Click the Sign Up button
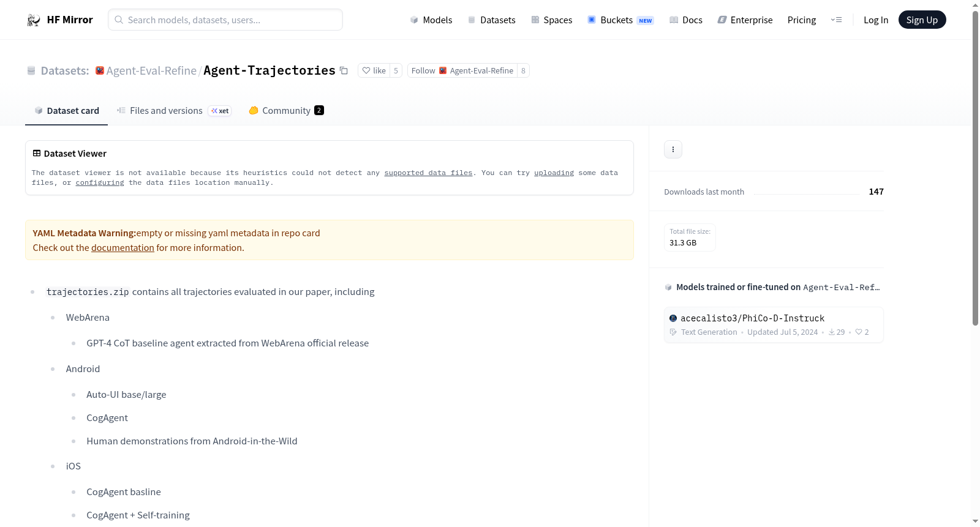980x527 pixels. coord(922,20)
